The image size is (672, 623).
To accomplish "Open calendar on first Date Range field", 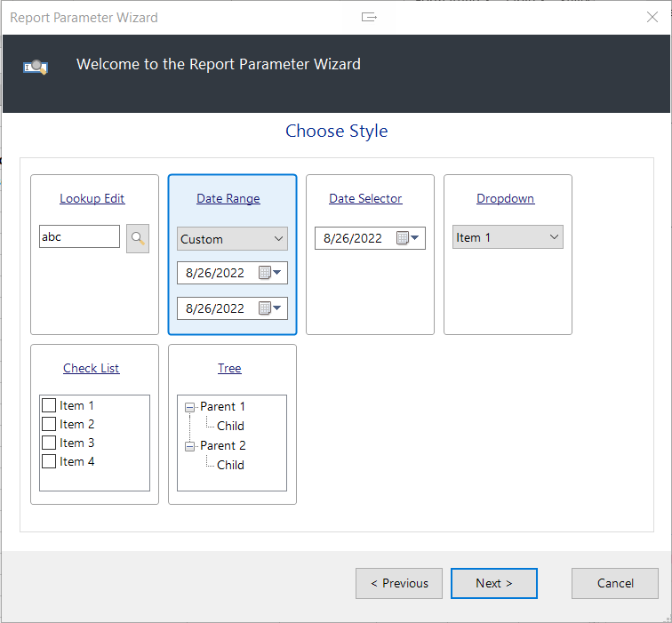I will (x=269, y=273).
